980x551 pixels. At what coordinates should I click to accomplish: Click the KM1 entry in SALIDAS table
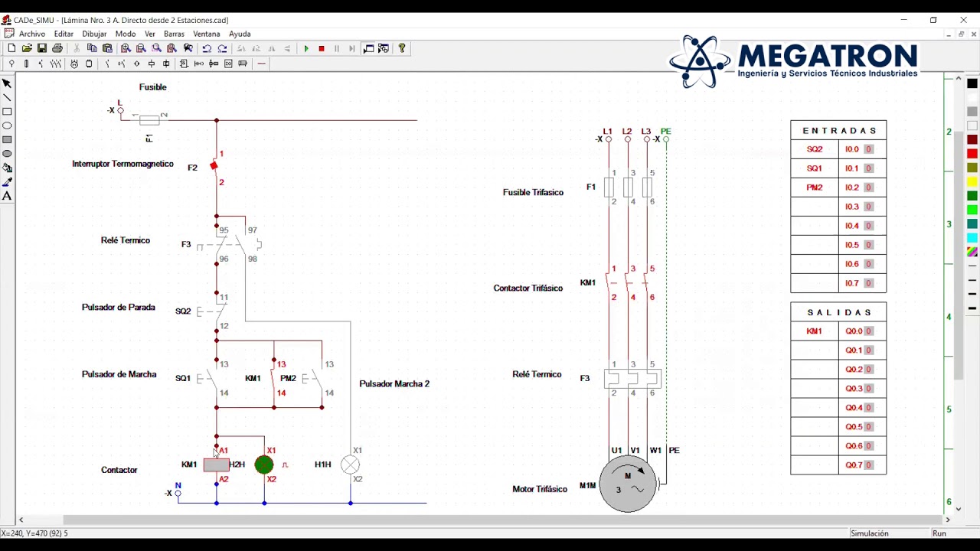click(814, 331)
